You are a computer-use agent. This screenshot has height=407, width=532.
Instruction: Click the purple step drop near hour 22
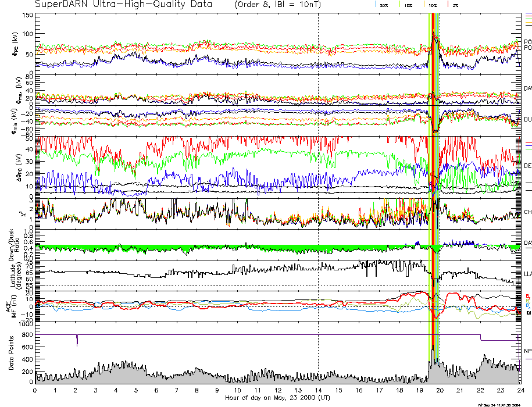pyautogui.click(x=480, y=338)
